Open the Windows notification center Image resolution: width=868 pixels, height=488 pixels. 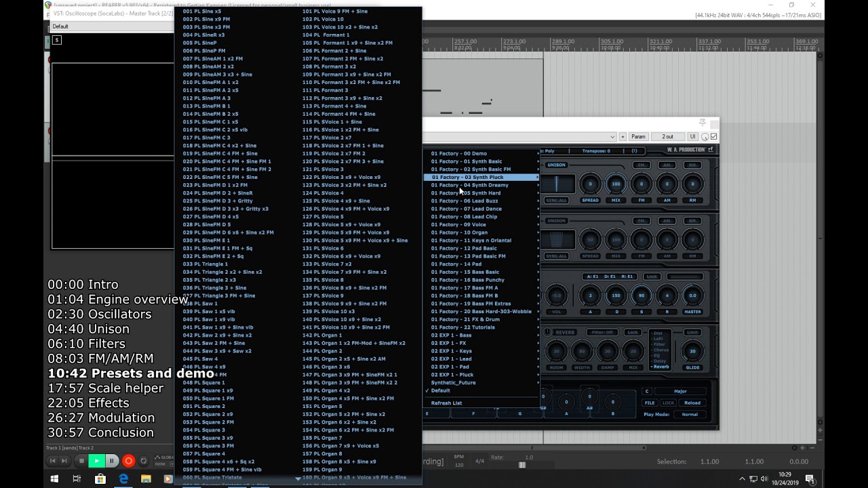click(810, 479)
